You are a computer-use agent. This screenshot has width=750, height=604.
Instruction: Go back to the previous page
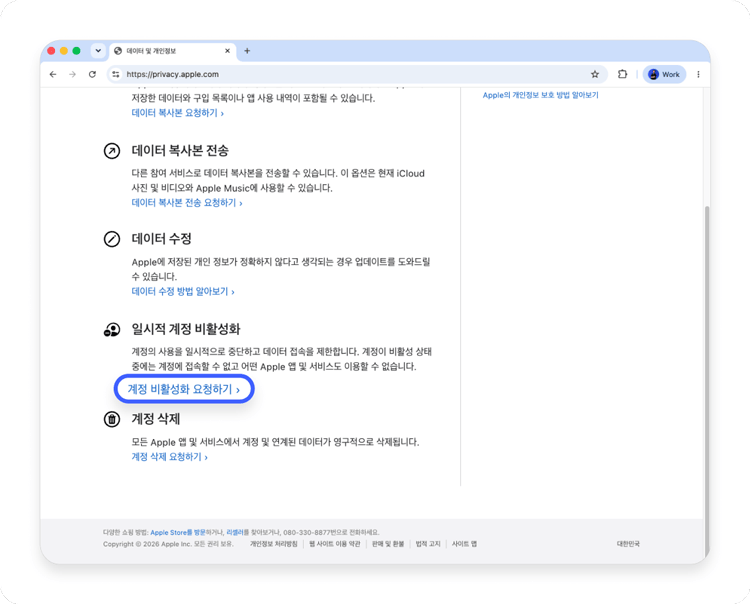(x=53, y=74)
